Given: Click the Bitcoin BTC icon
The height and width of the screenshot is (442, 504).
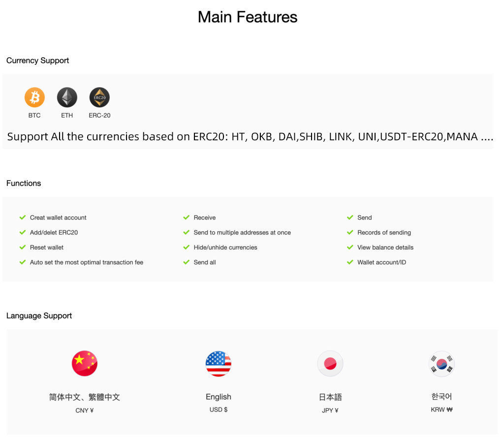Looking at the screenshot, I should 34,97.
